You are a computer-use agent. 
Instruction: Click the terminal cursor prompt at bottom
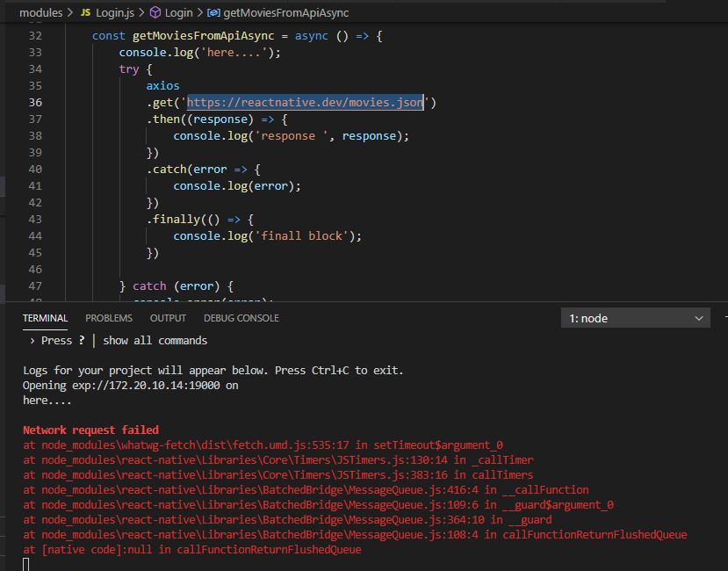coord(26,565)
